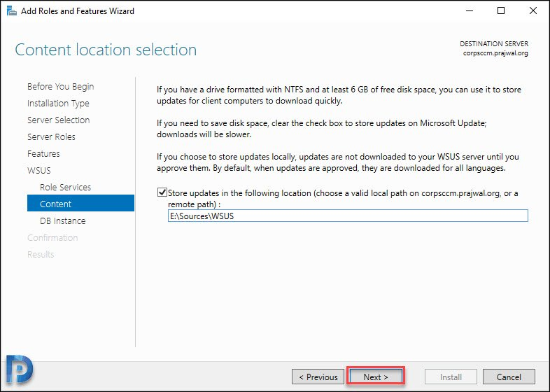Select the highlighted Content step
Viewport: 550px width, 392px height.
pos(80,204)
